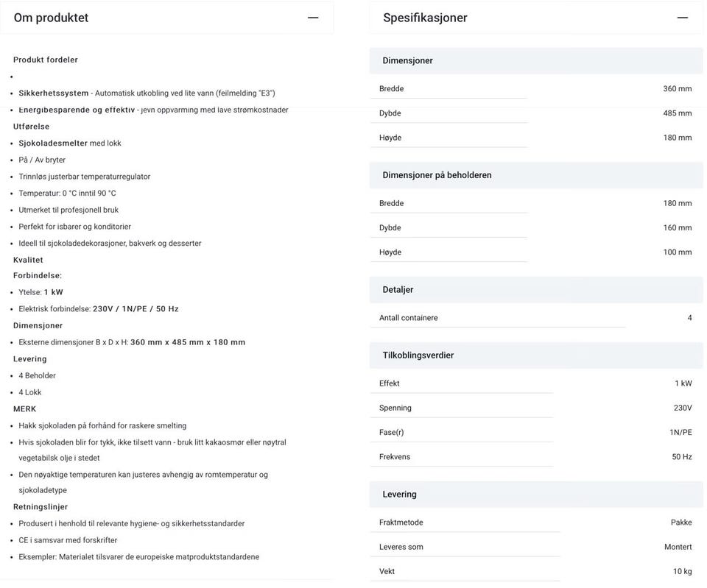The width and height of the screenshot is (707, 588).
Task: Collapse the Spesifikasjoner section minus icon
Action: click(x=683, y=18)
